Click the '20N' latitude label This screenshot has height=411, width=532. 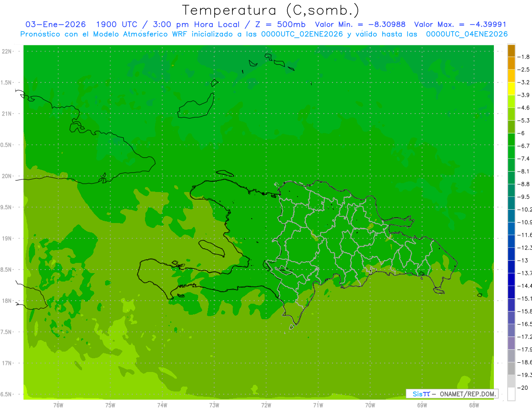click(x=8, y=176)
